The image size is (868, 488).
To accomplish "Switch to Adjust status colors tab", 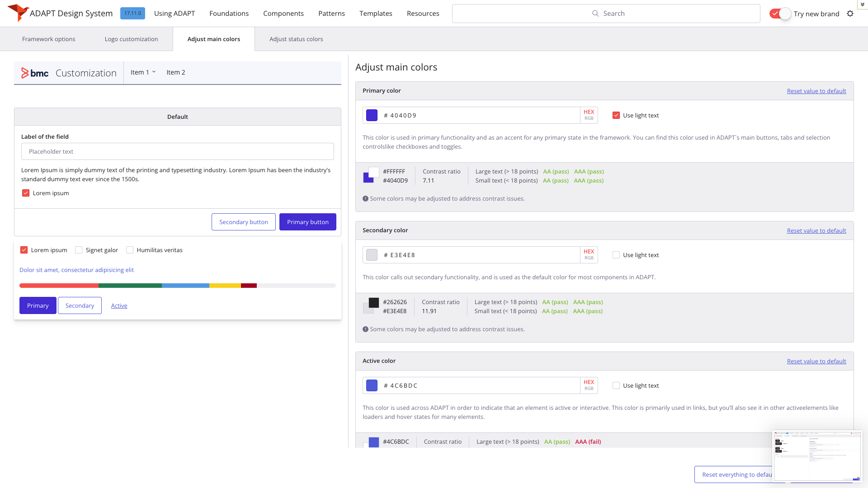I will 296,39.
